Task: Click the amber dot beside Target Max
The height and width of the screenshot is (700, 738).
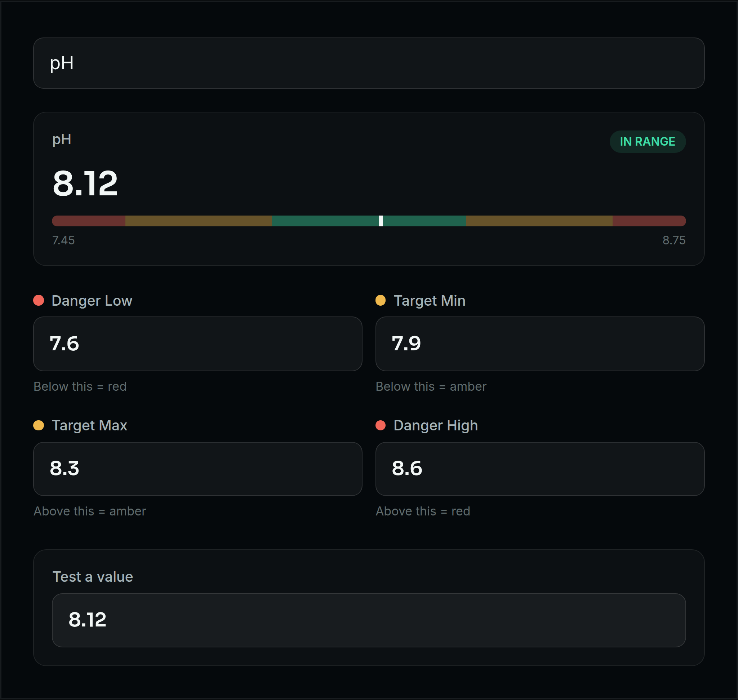Action: 39,425
